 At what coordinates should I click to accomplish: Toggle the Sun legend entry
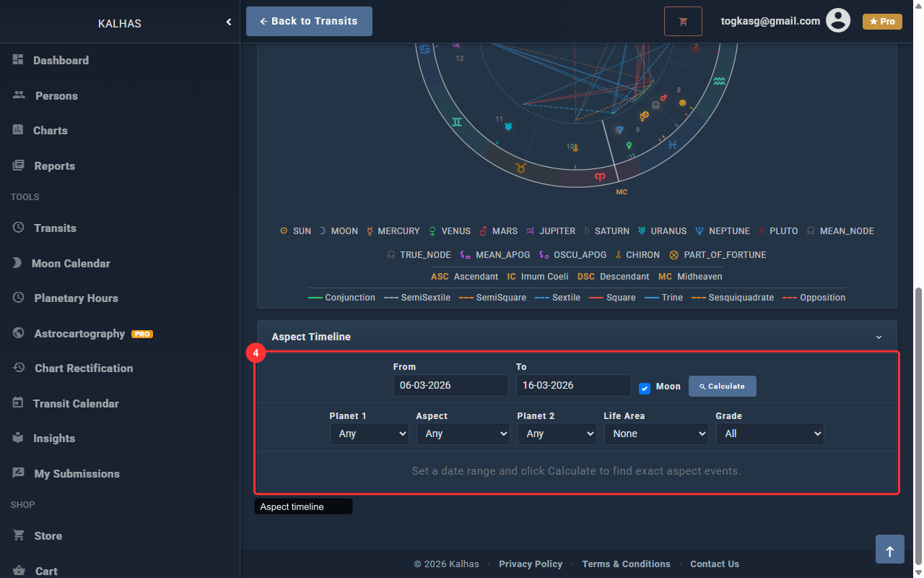point(295,231)
